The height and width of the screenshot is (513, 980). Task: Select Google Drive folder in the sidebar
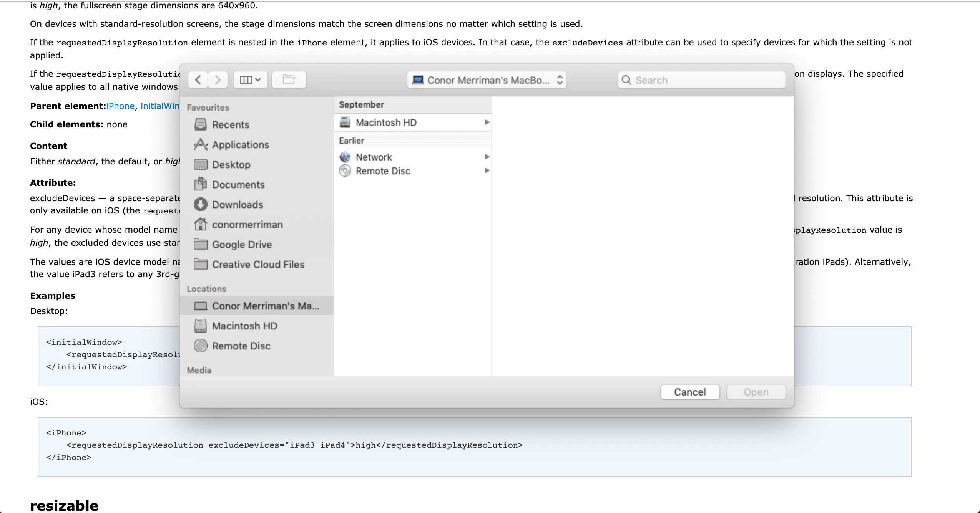point(242,245)
